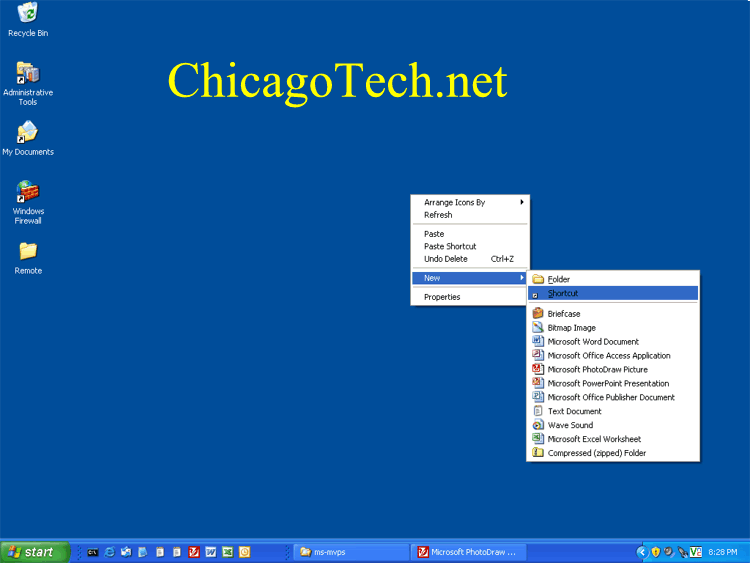Create a new Microsoft Excel Worksheet
This screenshot has height=563, width=750.
(x=613, y=439)
